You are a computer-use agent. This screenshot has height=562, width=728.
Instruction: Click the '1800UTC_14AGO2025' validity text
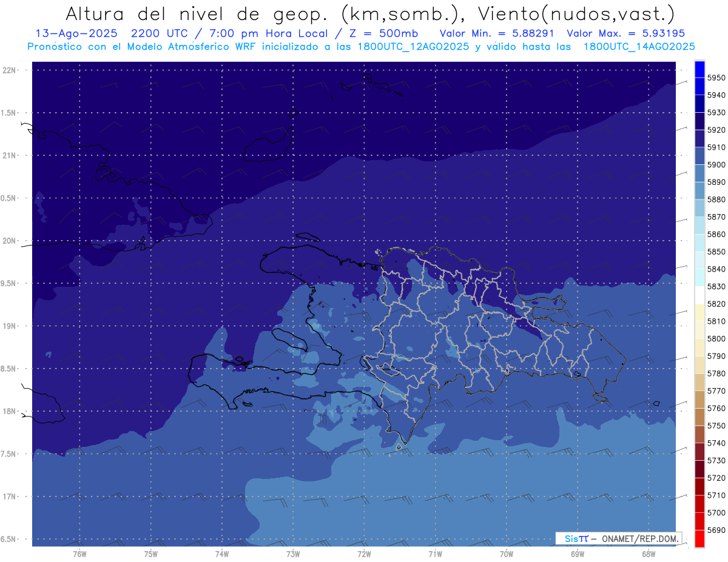(640, 47)
